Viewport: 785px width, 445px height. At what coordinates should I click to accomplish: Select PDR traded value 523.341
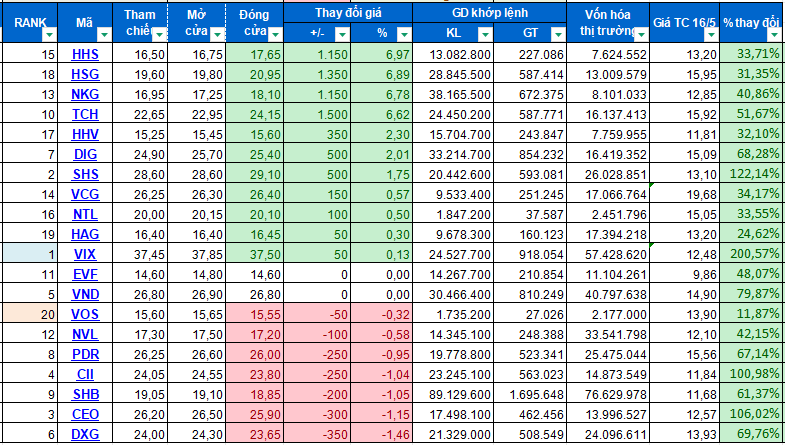[x=530, y=354]
